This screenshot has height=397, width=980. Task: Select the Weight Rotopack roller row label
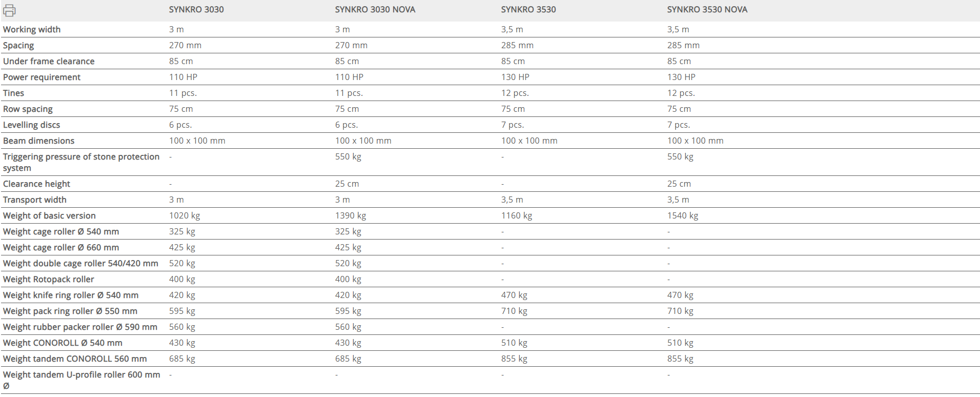coord(49,279)
